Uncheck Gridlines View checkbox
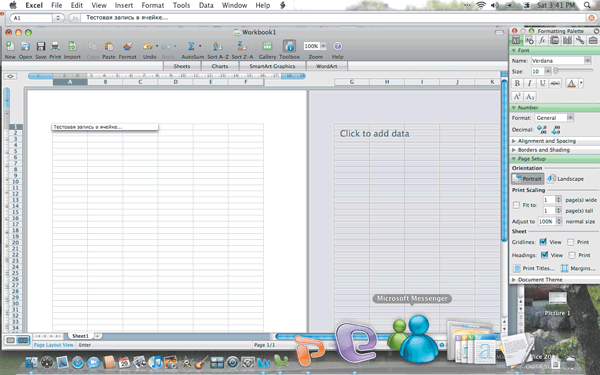 click(x=543, y=242)
